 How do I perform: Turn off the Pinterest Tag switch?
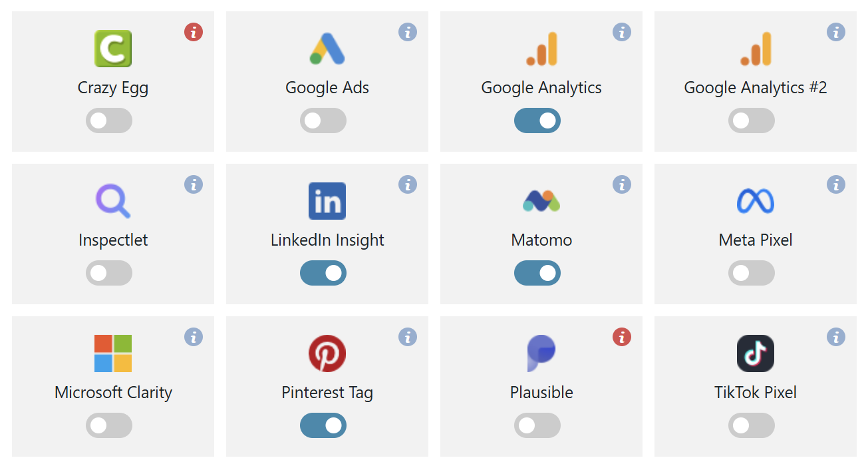323,425
